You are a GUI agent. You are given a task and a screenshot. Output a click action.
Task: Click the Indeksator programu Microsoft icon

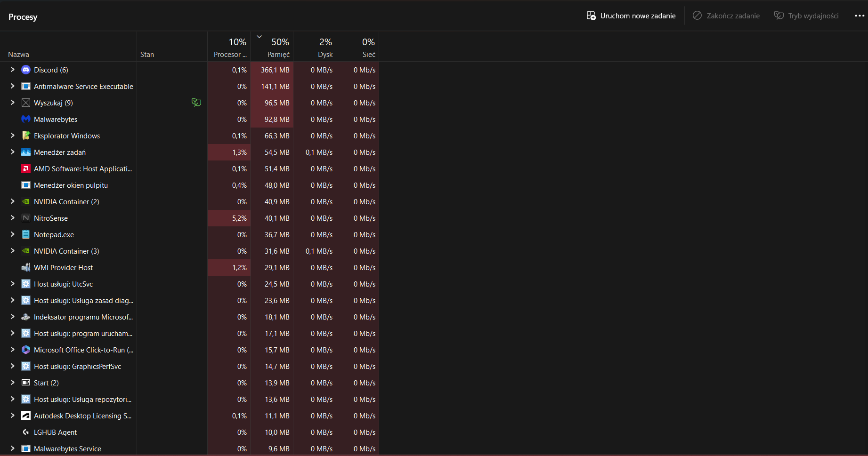[x=26, y=317]
